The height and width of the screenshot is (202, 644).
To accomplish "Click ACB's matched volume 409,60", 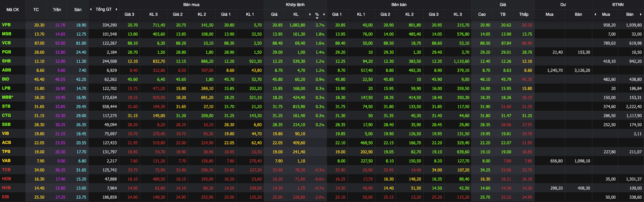I will [x=299, y=143].
